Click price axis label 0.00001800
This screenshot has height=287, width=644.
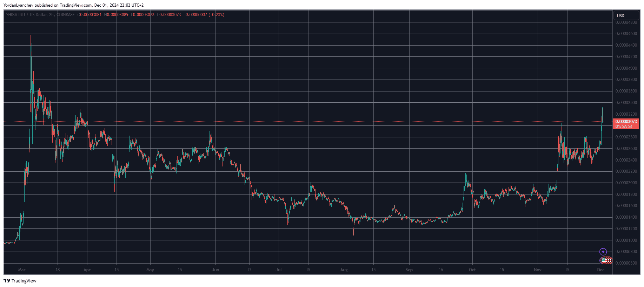click(626, 194)
